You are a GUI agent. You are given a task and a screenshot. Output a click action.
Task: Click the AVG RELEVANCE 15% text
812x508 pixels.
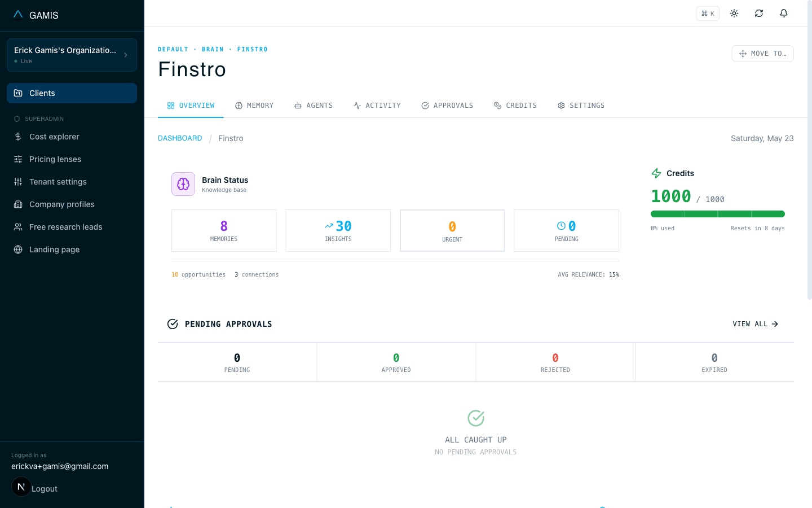tap(589, 275)
